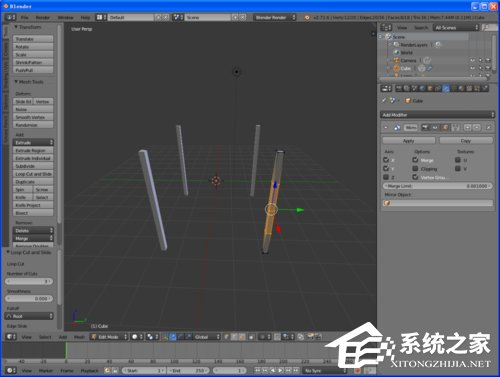
Task: Click the Extrude Region button
Action: [33, 150]
